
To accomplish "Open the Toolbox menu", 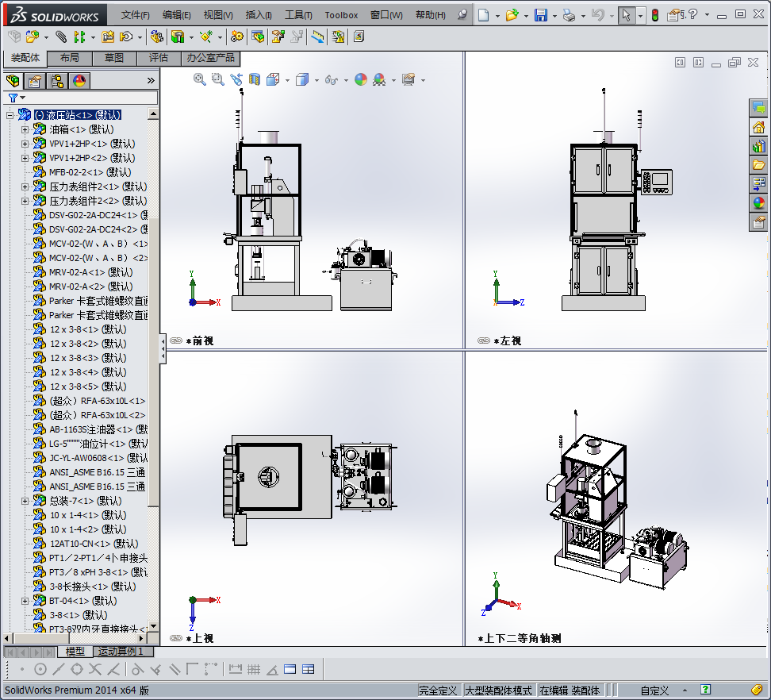I will 341,15.
